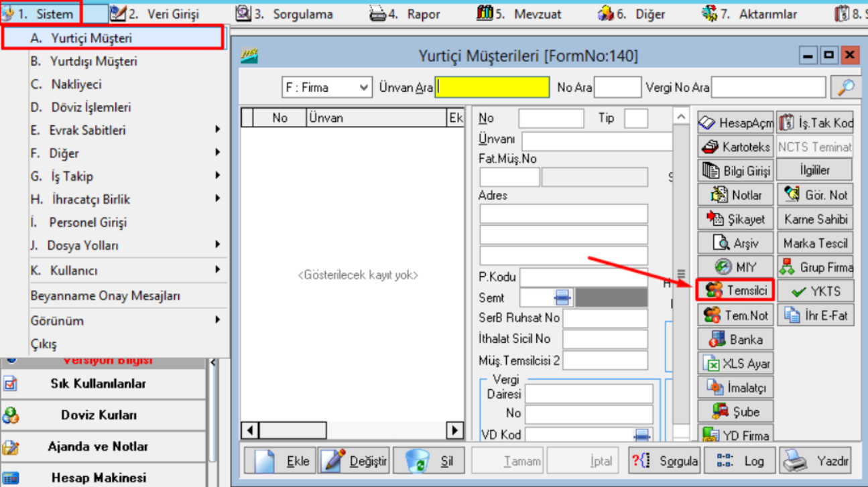
Task: Expand the Evrak Sabitleri submenu
Action: coord(125,131)
